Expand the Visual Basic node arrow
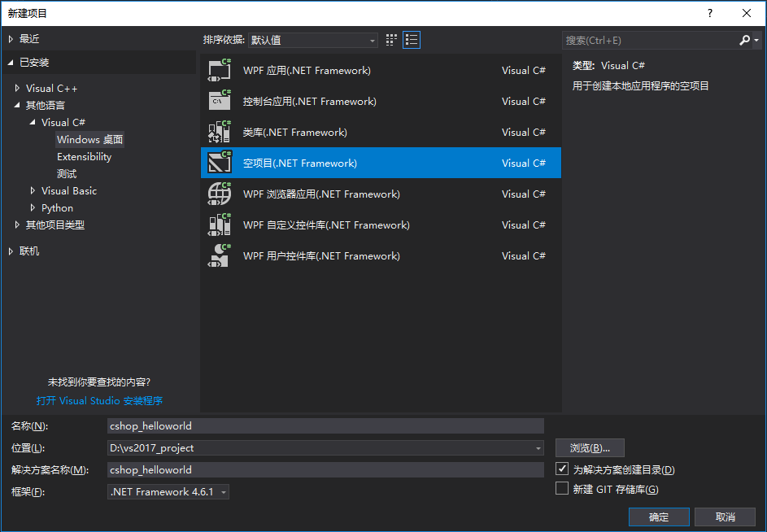Screen dimensions: 767x532 [x=33, y=190]
